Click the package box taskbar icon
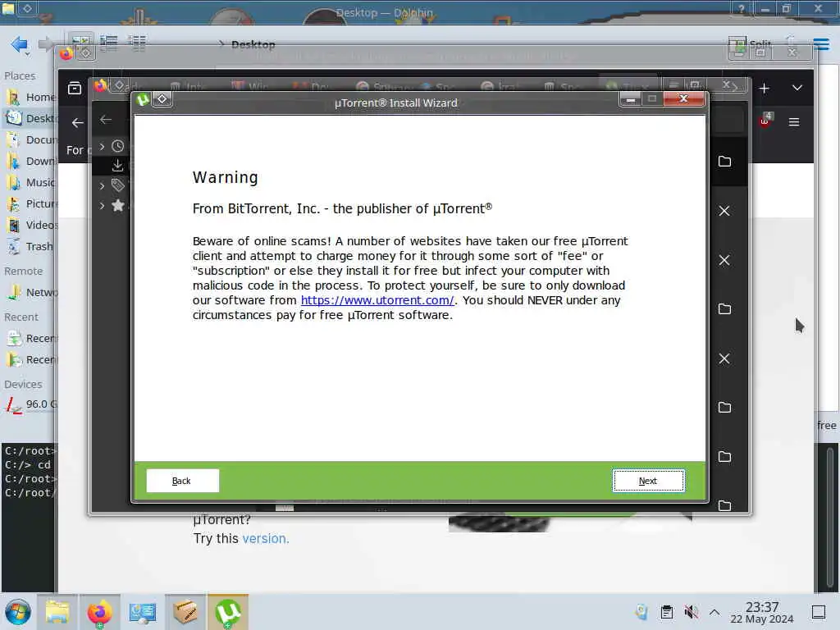This screenshot has width=840, height=630. click(185, 612)
